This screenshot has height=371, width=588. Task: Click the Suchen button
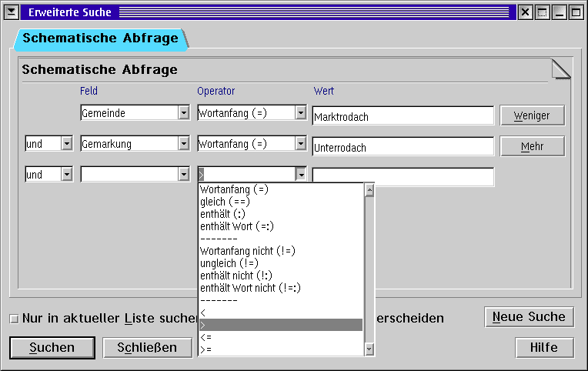coord(52,347)
